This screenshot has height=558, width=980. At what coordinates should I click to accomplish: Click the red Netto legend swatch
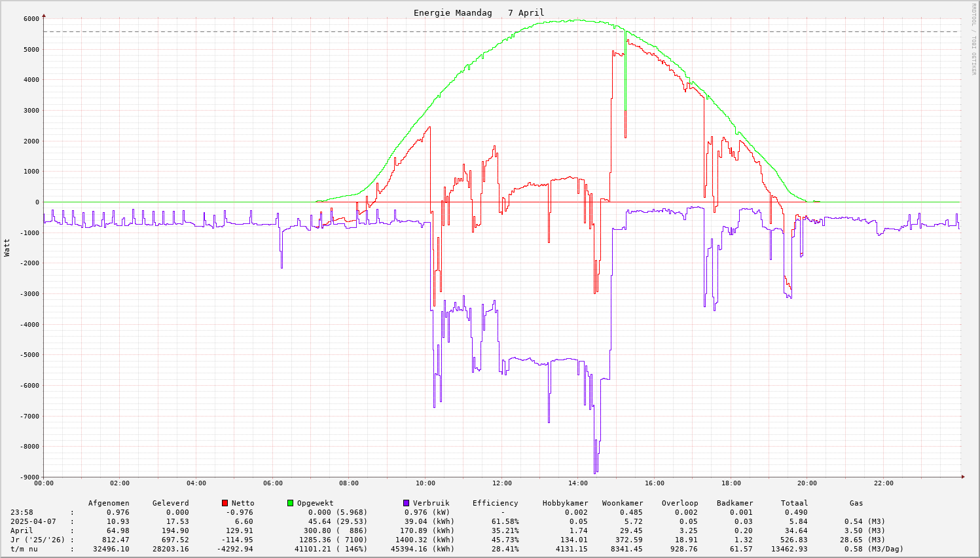(225, 503)
